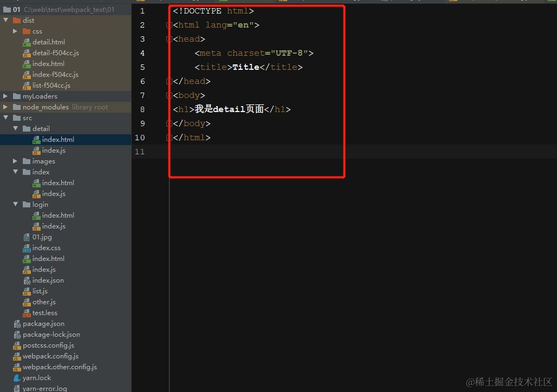Toggle the fold marker on line 2
557x392 pixels.
click(x=169, y=25)
